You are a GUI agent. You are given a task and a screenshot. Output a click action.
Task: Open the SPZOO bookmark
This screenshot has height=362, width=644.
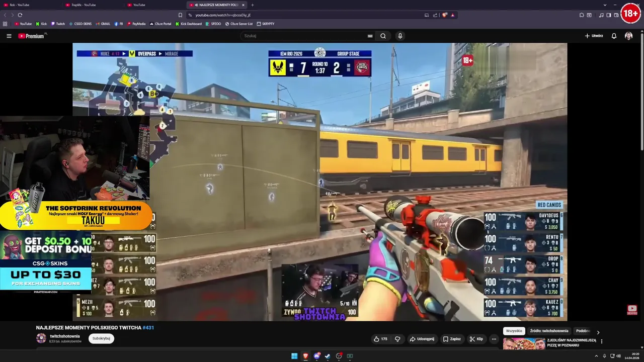pyautogui.click(x=213, y=24)
